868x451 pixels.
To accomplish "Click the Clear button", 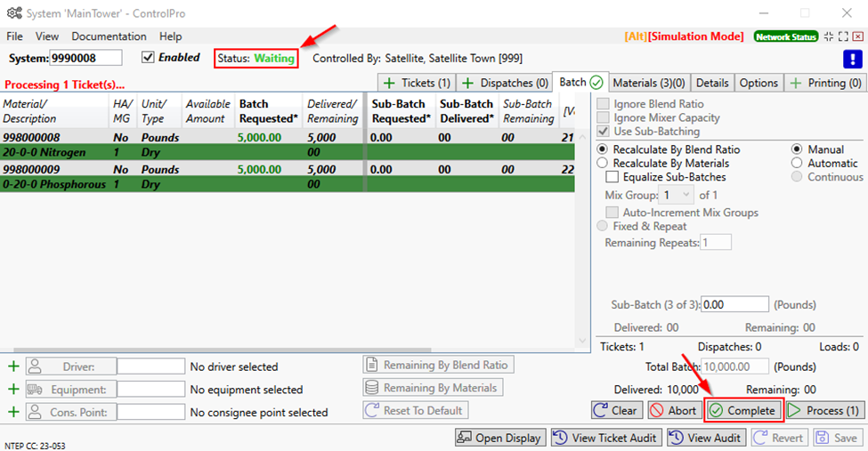I will click(x=616, y=410).
